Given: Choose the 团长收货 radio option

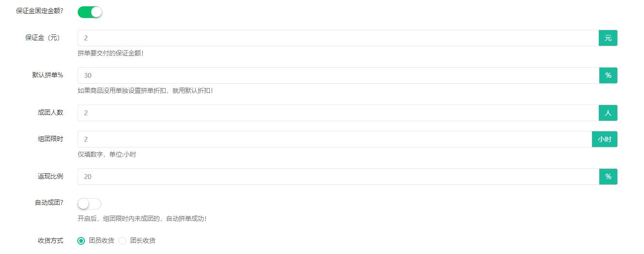Looking at the screenshot, I should click(x=122, y=241).
